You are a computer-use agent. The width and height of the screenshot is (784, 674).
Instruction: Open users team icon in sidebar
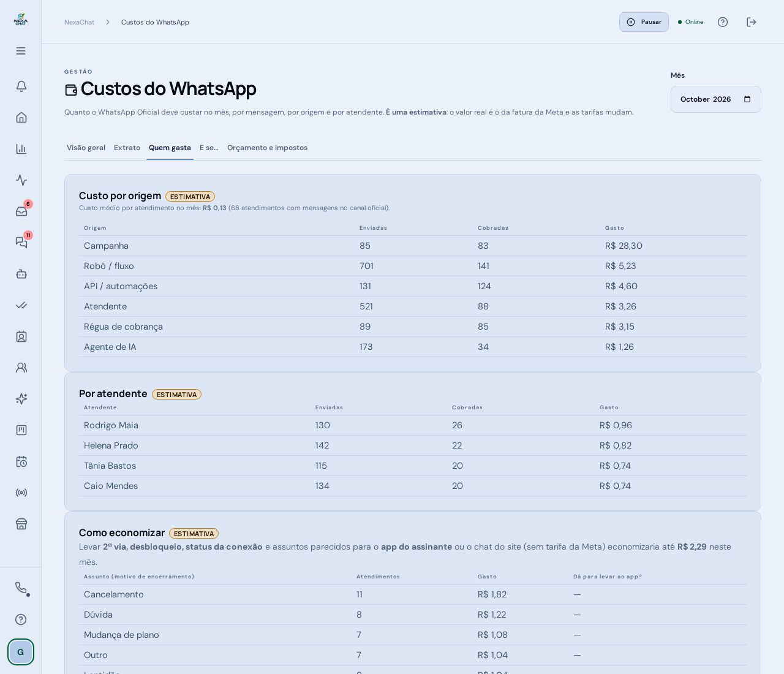click(x=21, y=368)
